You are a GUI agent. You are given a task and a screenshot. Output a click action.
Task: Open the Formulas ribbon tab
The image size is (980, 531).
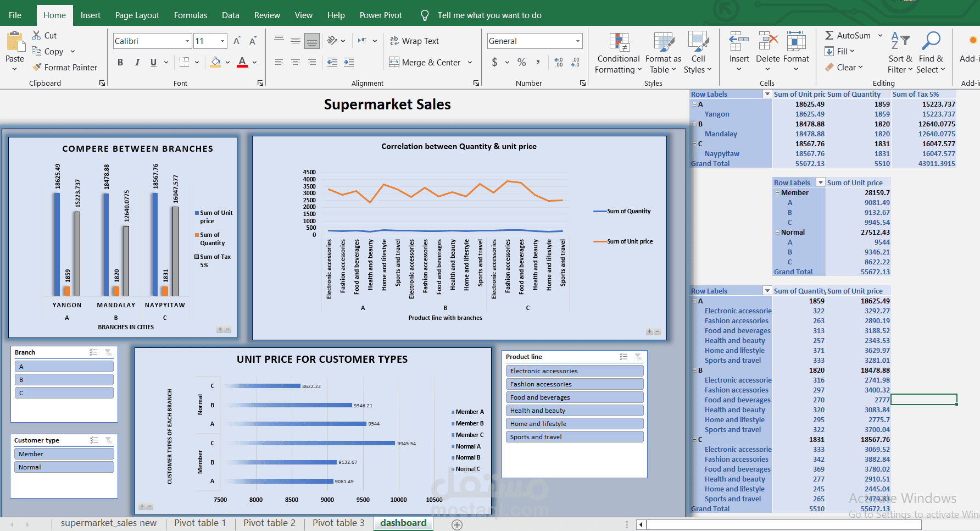pos(191,15)
